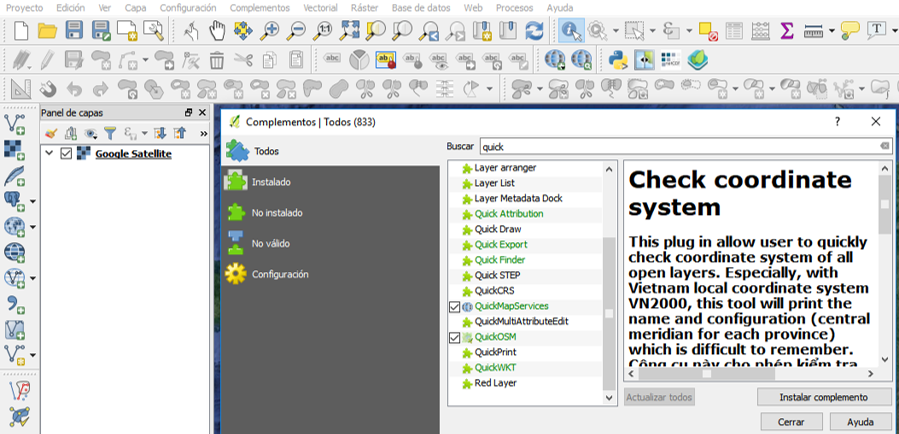Viewport: 899px width, 434px height.
Task: Click the Instalar complemento button
Action: (823, 397)
